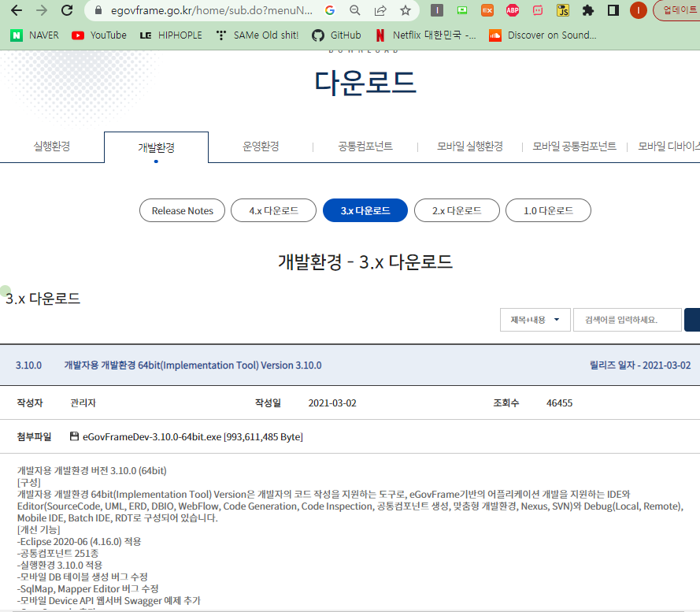Open the Netflix 대한민국 bookmark
Screen dimensions: 700x612
click(425, 35)
